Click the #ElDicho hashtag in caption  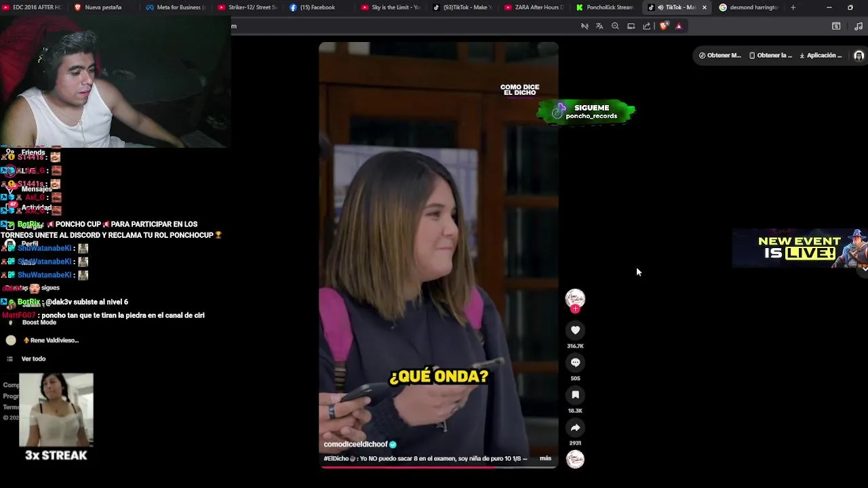point(336,458)
